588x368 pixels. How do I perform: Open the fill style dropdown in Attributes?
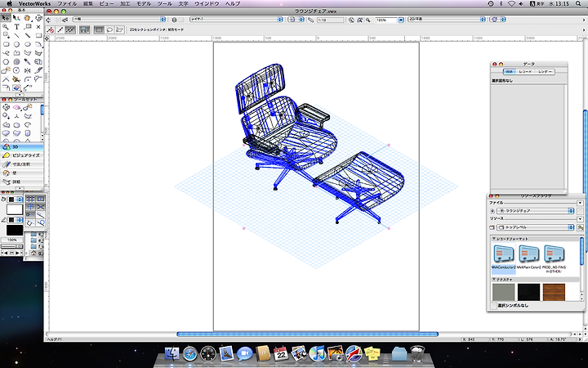coord(16,200)
